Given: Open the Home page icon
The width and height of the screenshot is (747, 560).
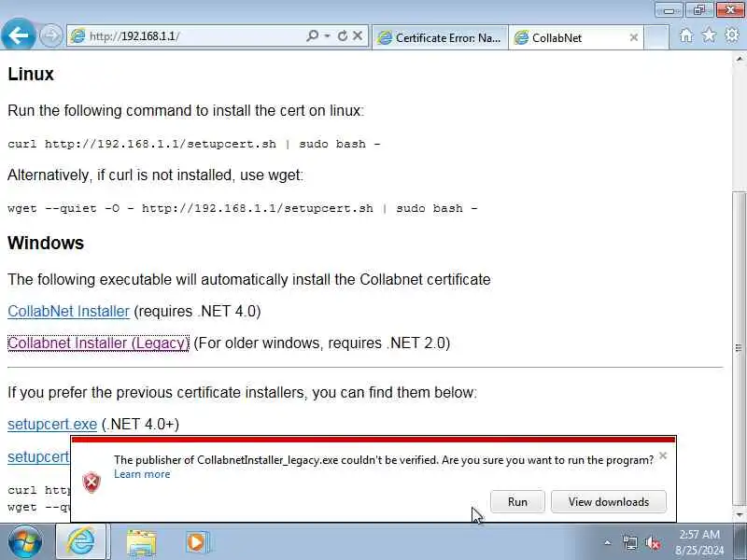Looking at the screenshot, I should coord(686,35).
